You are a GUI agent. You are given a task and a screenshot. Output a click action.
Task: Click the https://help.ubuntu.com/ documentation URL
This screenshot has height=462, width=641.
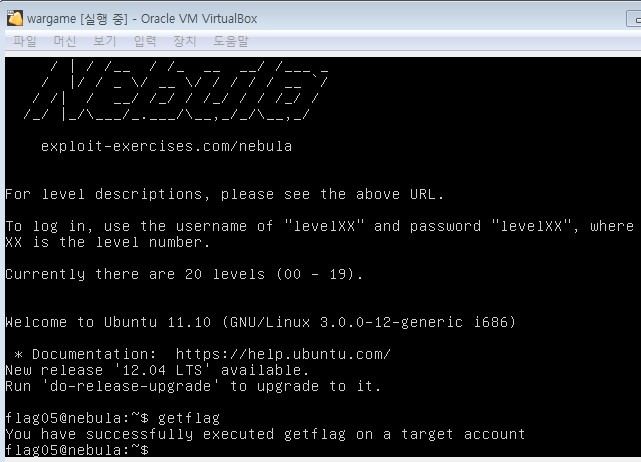(x=283, y=354)
